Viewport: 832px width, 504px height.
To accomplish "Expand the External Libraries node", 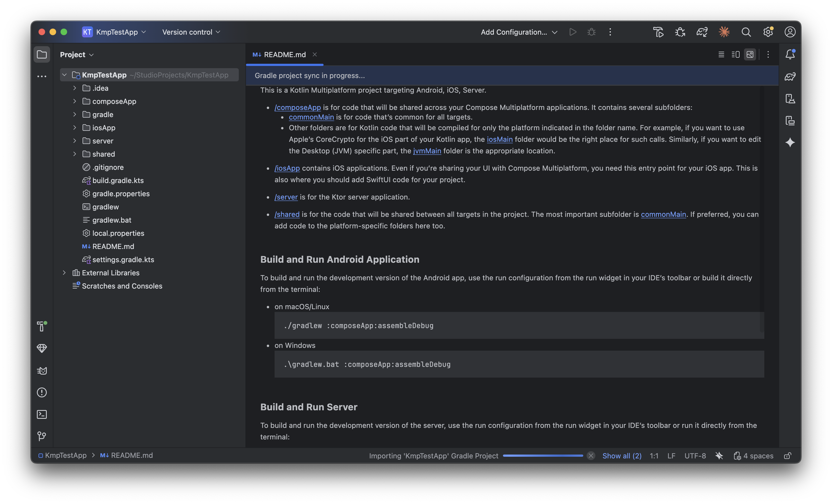I will coord(64,273).
